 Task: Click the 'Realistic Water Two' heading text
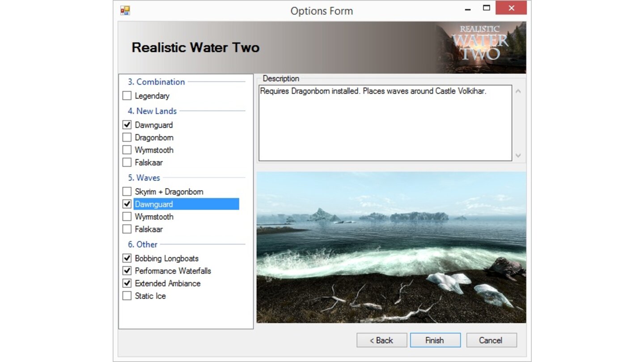[x=195, y=47]
